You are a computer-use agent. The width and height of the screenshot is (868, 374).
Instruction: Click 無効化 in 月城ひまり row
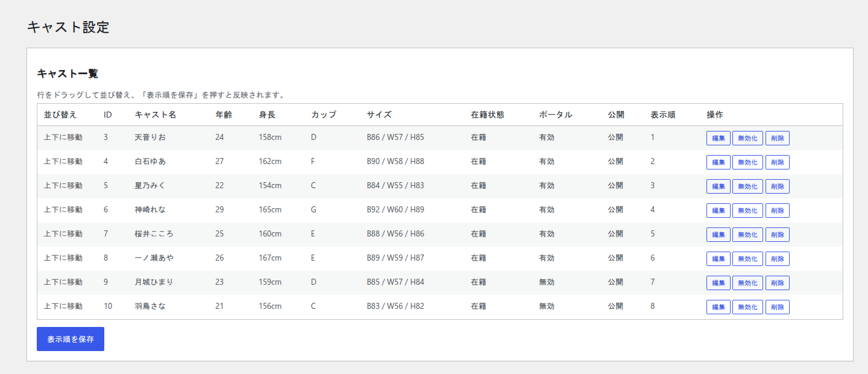click(747, 283)
